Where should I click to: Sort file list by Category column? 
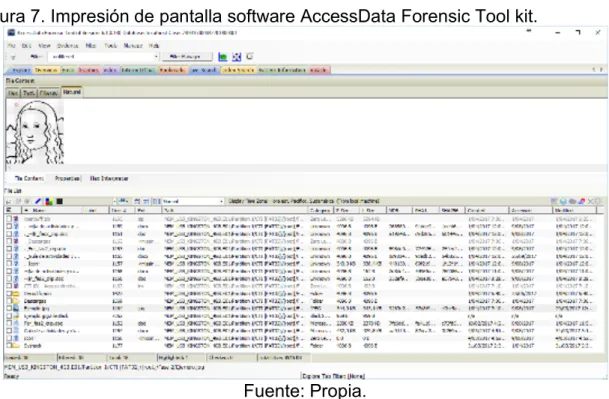click(320, 211)
